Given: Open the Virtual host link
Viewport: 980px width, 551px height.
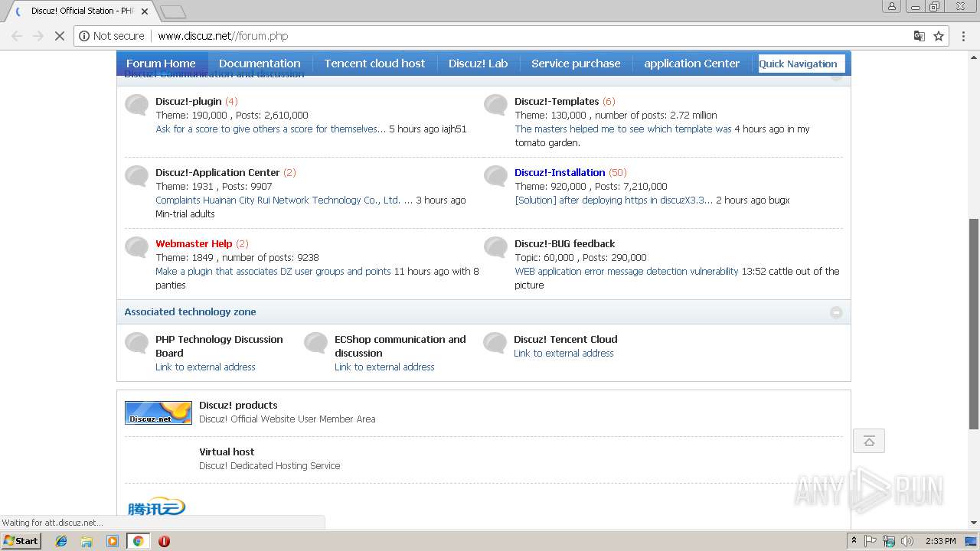Looking at the screenshot, I should pos(227,452).
